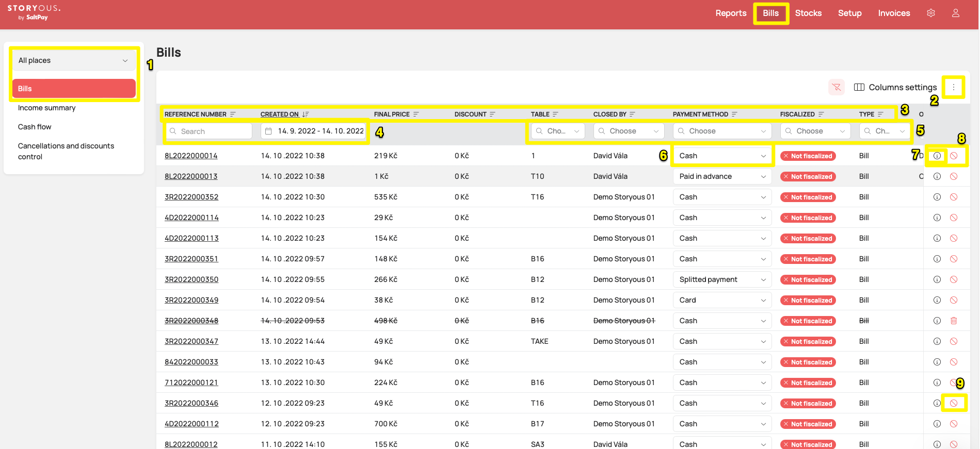Open bill 3R2022000351 link
The image size is (980, 449).
pos(191,259)
